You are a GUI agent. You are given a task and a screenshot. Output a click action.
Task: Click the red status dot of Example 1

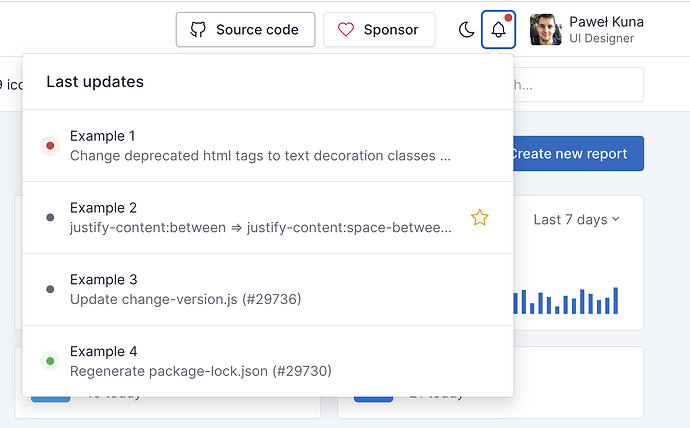tap(50, 145)
